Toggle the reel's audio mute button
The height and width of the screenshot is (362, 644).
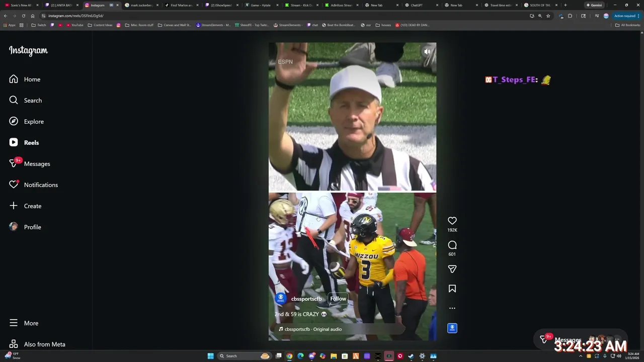(x=427, y=51)
